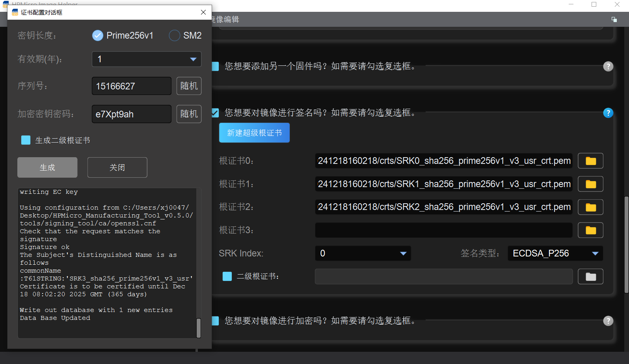Open blue help icon for image signing

608,113
